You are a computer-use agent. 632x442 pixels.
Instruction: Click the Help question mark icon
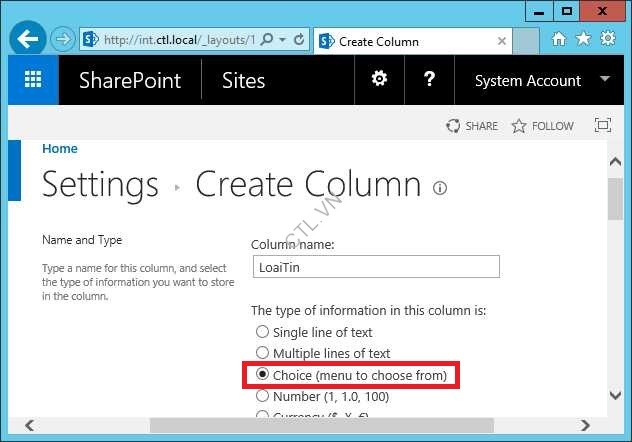click(429, 80)
